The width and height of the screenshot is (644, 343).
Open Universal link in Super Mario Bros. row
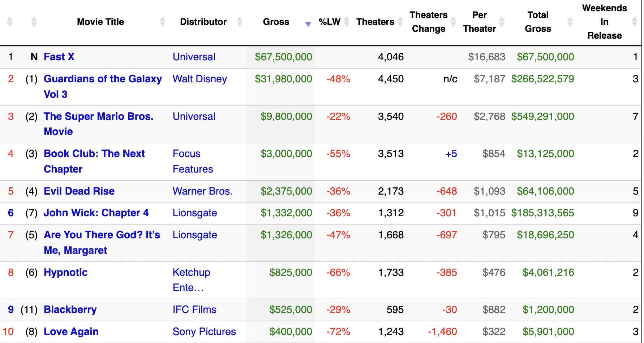click(194, 117)
